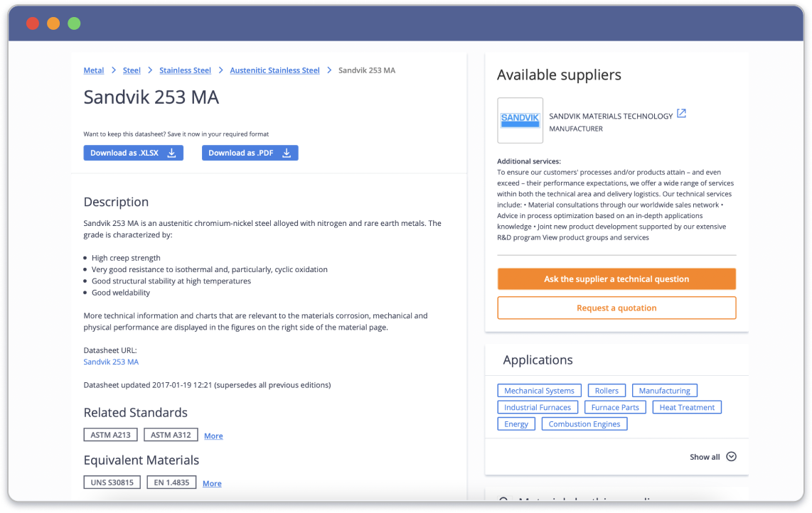Open the Metal breadcrumb link
The image size is (812, 513).
[x=94, y=70]
